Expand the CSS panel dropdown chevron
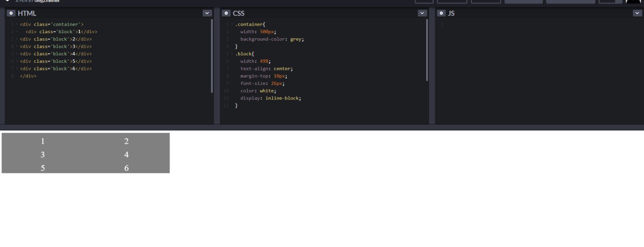The image size is (644, 247). click(422, 13)
